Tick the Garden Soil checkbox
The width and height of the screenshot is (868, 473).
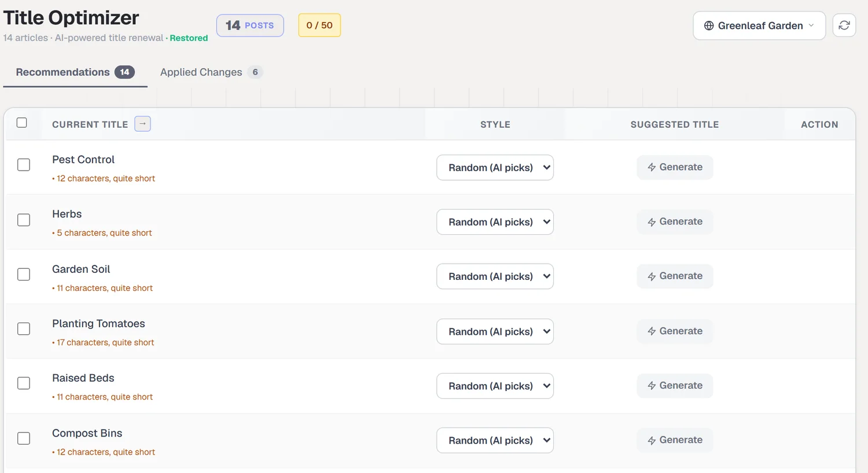[x=24, y=274]
